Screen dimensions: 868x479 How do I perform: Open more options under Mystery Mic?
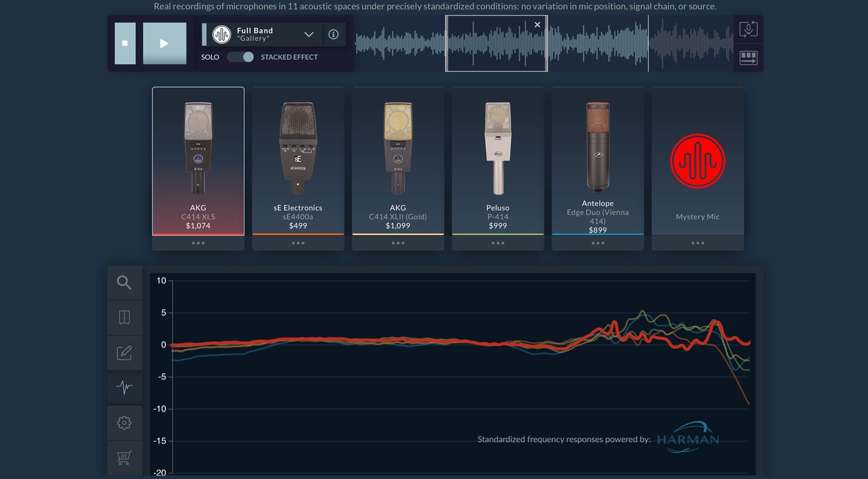pos(698,243)
